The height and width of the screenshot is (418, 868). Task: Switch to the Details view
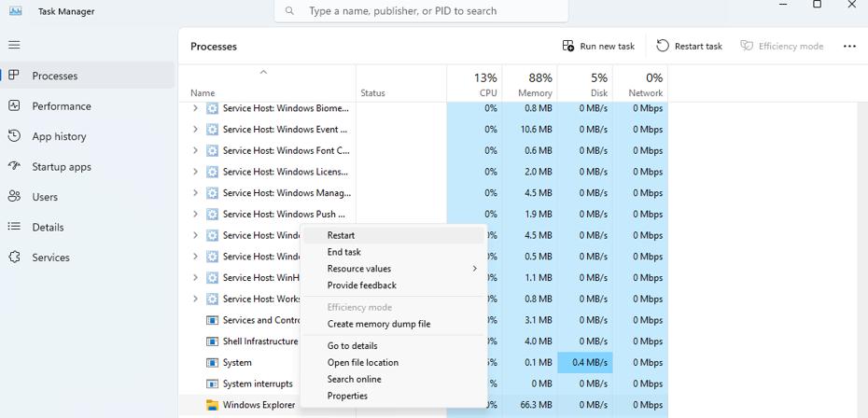coord(48,228)
